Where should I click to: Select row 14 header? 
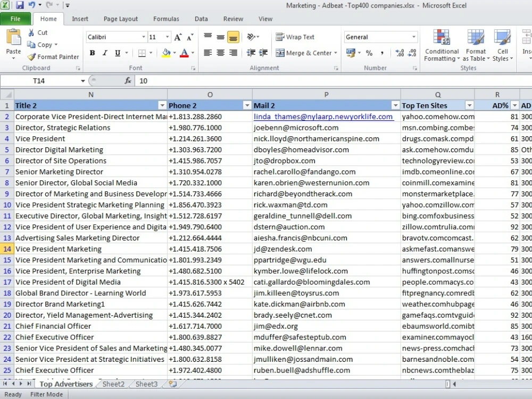coord(7,249)
